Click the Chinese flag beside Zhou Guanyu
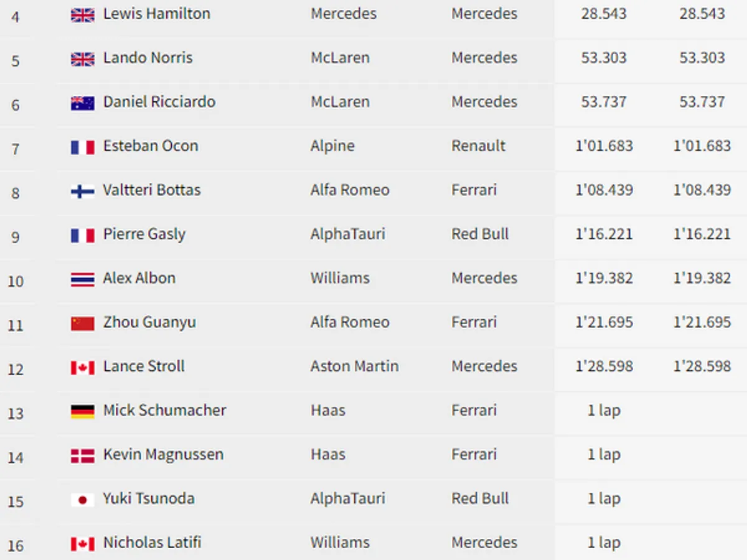This screenshot has width=747, height=560. point(82,324)
